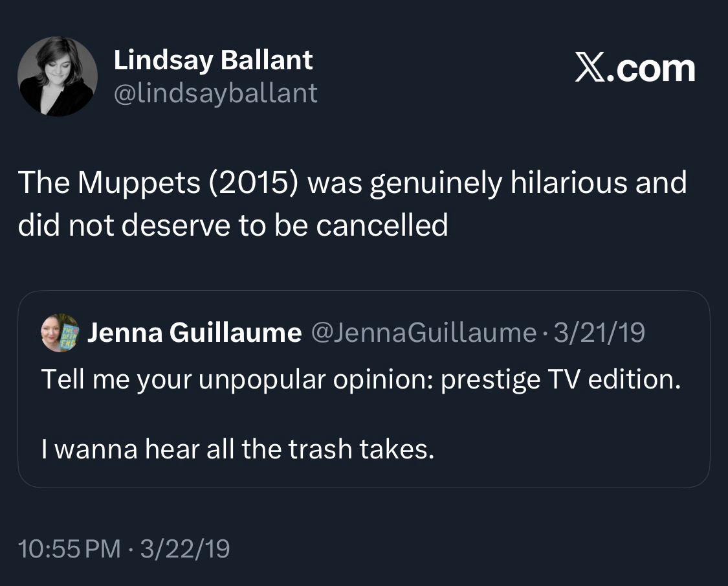Viewport: 728px width, 586px height.
Task: Click "I wanna hear all the trash takes."
Action: pyautogui.click(x=237, y=449)
